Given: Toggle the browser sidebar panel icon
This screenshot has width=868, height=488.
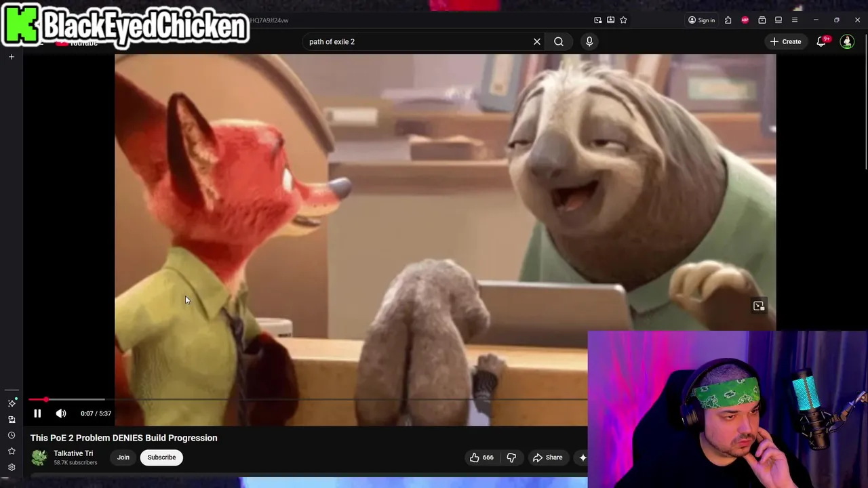Looking at the screenshot, I should (778, 20).
